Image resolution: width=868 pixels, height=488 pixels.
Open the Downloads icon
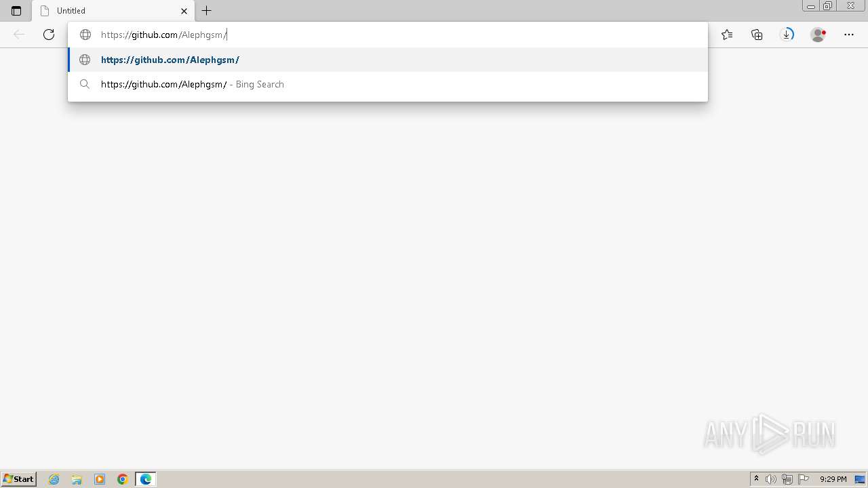pos(787,35)
